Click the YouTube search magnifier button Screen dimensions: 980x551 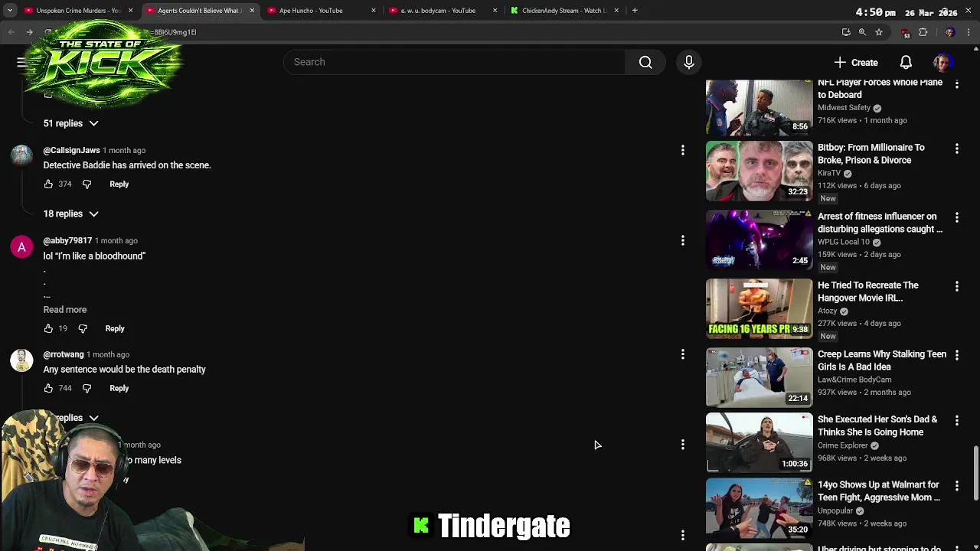(x=645, y=62)
